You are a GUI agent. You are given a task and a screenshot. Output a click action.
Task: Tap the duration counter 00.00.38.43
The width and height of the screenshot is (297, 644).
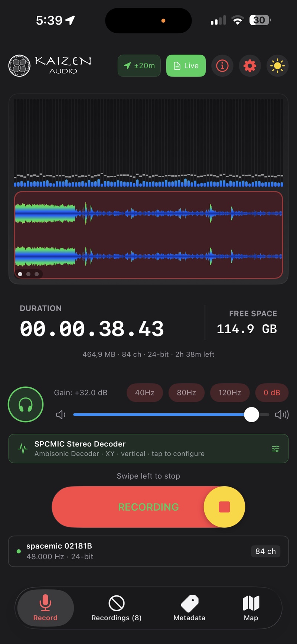click(92, 329)
